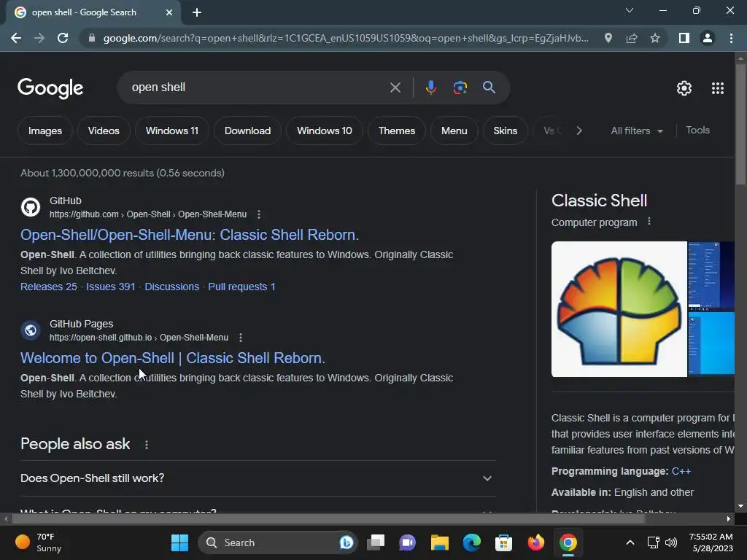This screenshot has height=560, width=747.
Task: Open more options for GitHub Pages result
Action: tap(241, 338)
